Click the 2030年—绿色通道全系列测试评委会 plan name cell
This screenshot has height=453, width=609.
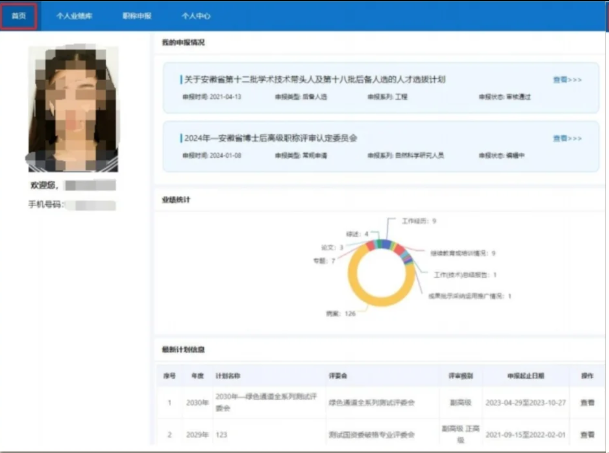tap(266, 402)
